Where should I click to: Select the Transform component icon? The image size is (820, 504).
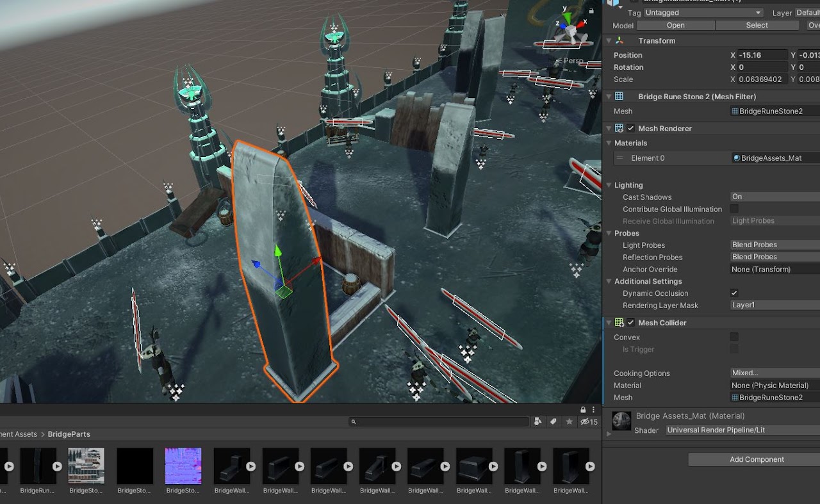point(619,40)
